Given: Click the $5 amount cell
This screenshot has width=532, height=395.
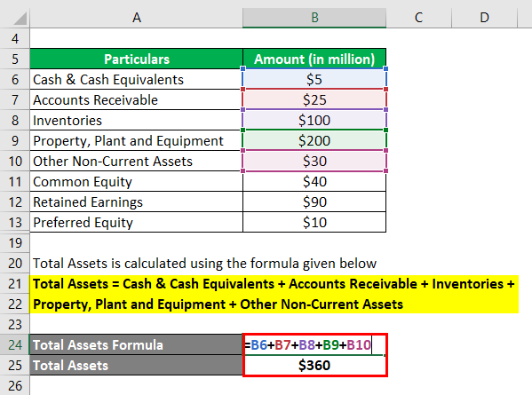Looking at the screenshot, I should point(314,79).
